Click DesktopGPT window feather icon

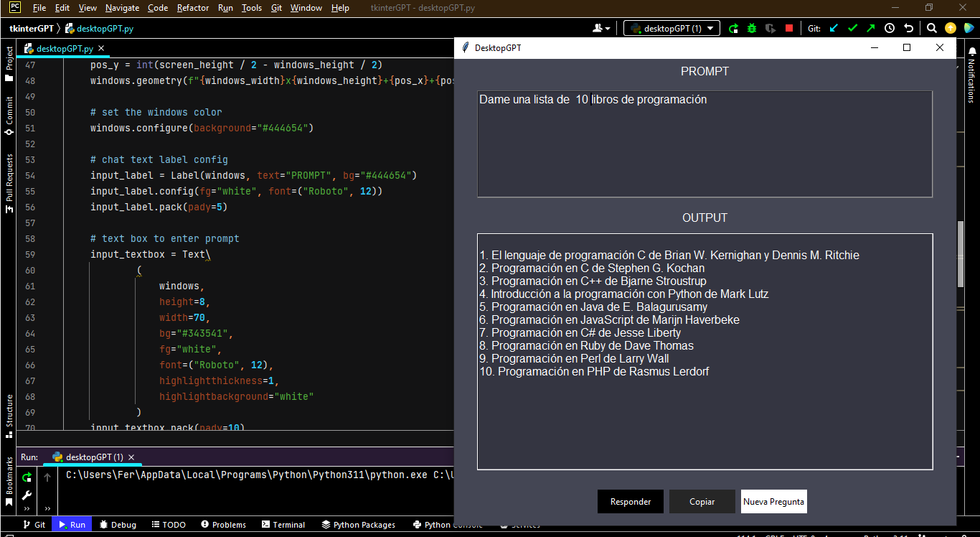point(466,47)
